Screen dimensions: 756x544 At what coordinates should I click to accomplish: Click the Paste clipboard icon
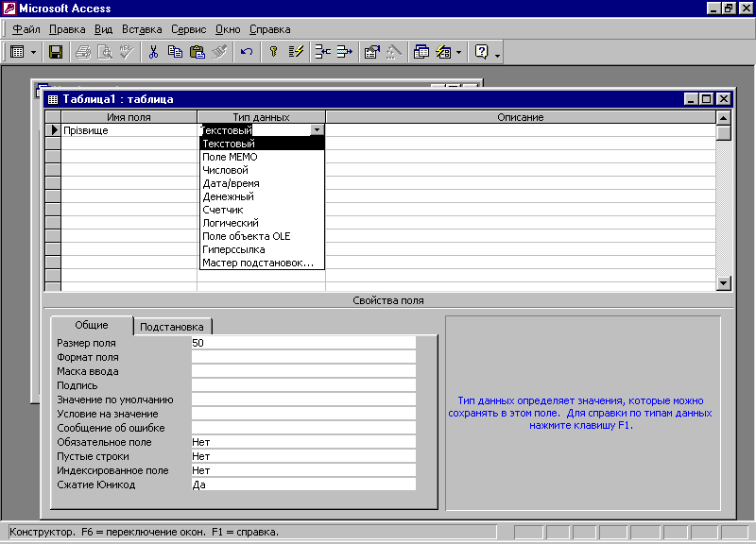(198, 52)
